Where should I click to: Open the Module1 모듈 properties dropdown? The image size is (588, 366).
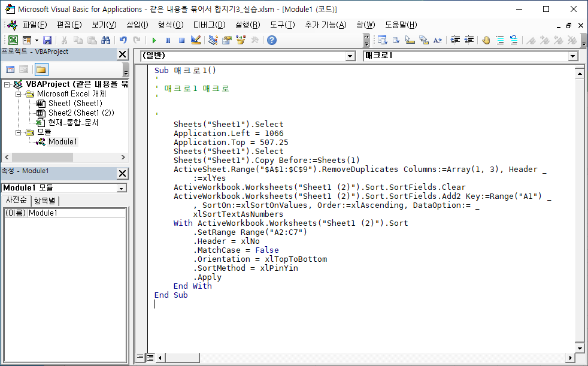[122, 188]
